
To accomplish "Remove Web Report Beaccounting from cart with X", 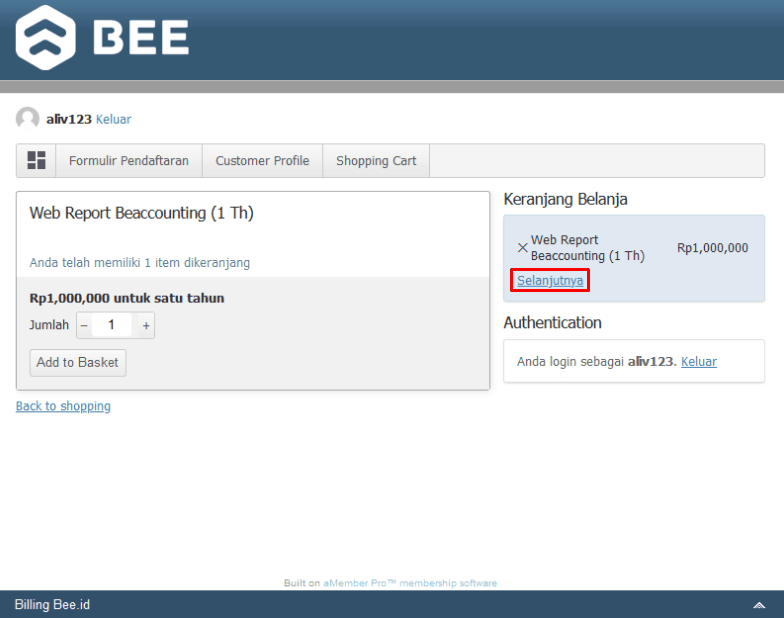I will click(x=522, y=248).
